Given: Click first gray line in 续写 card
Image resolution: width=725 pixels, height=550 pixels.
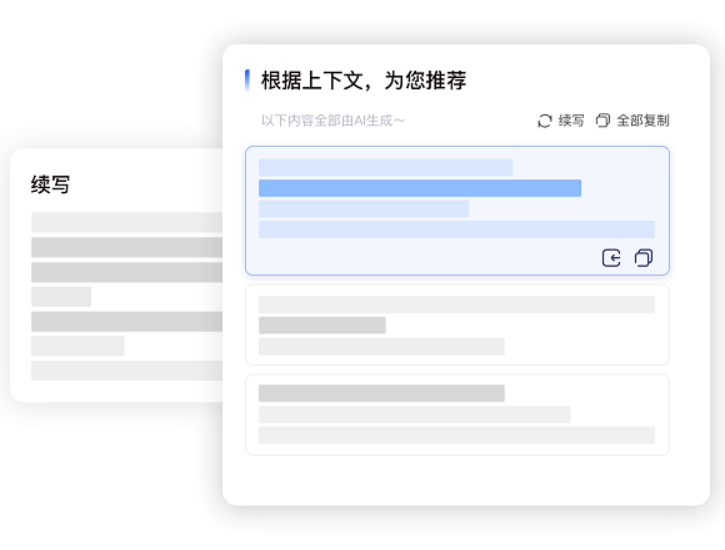Looking at the screenshot, I should (x=127, y=222).
